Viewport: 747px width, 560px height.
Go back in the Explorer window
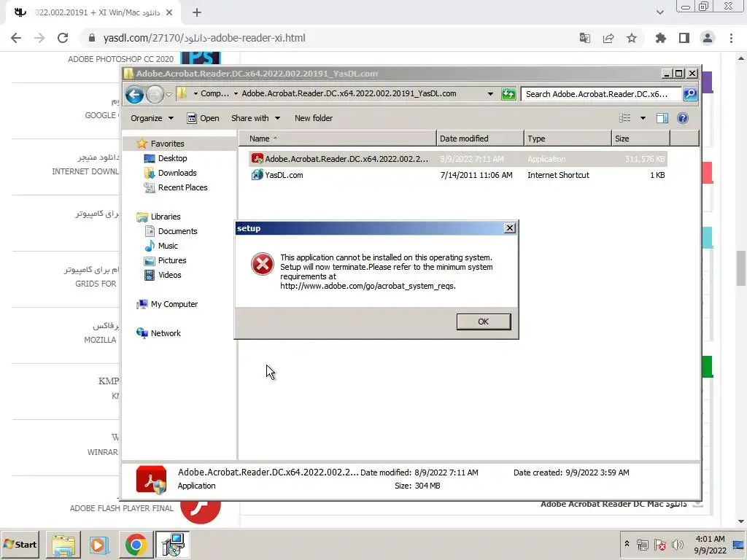pos(134,94)
